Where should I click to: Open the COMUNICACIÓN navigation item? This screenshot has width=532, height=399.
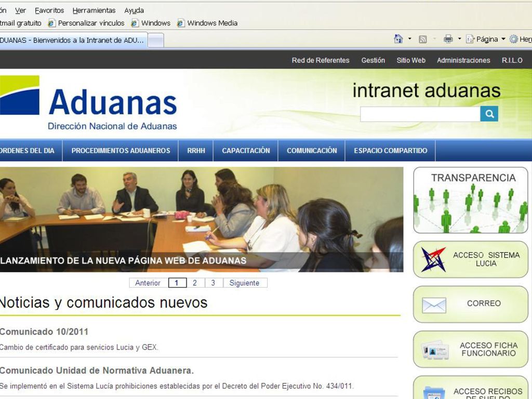[x=312, y=150]
